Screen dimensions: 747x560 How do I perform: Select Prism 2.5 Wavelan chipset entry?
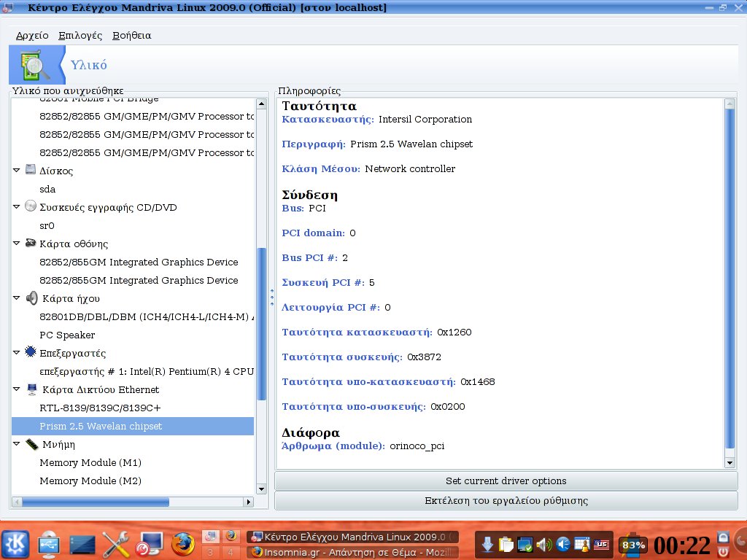tap(133, 426)
